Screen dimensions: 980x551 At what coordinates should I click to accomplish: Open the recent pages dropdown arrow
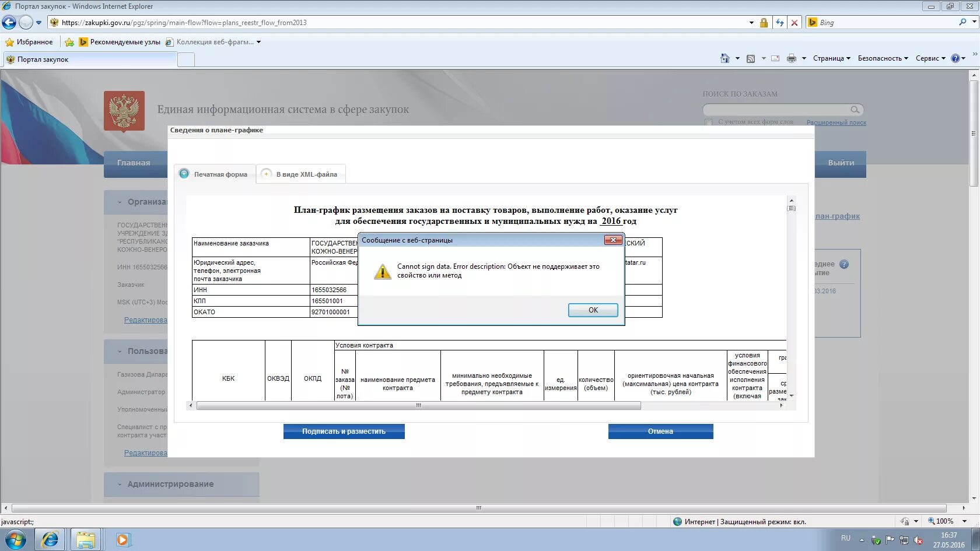[x=39, y=23]
